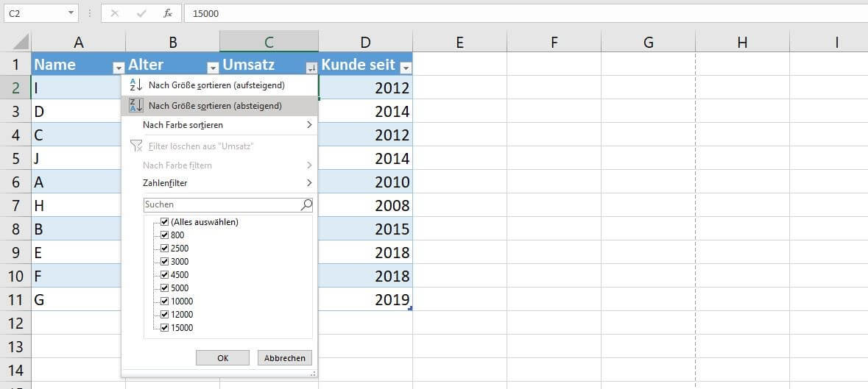This screenshot has width=868, height=389.
Task: Click the clear filter funnel icon
Action: pos(135,146)
